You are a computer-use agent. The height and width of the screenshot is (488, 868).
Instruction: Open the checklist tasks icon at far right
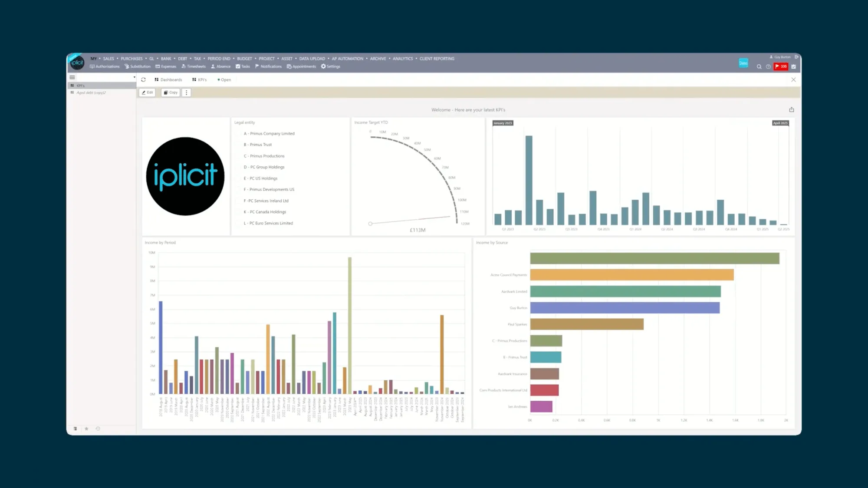(793, 67)
